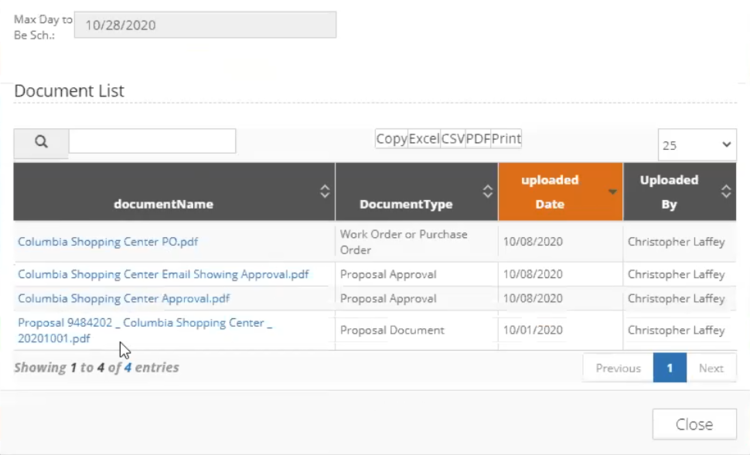Click the Showing 1 to 4 entries text

click(x=97, y=367)
